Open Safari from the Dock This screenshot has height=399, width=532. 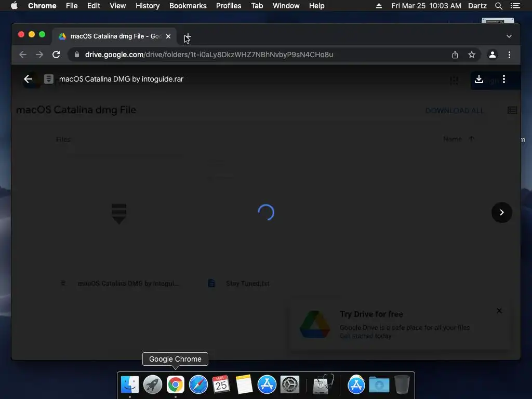click(x=198, y=384)
